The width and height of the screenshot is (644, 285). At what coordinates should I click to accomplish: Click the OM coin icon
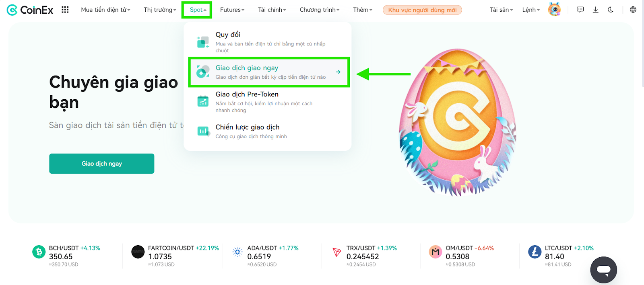coord(436,252)
